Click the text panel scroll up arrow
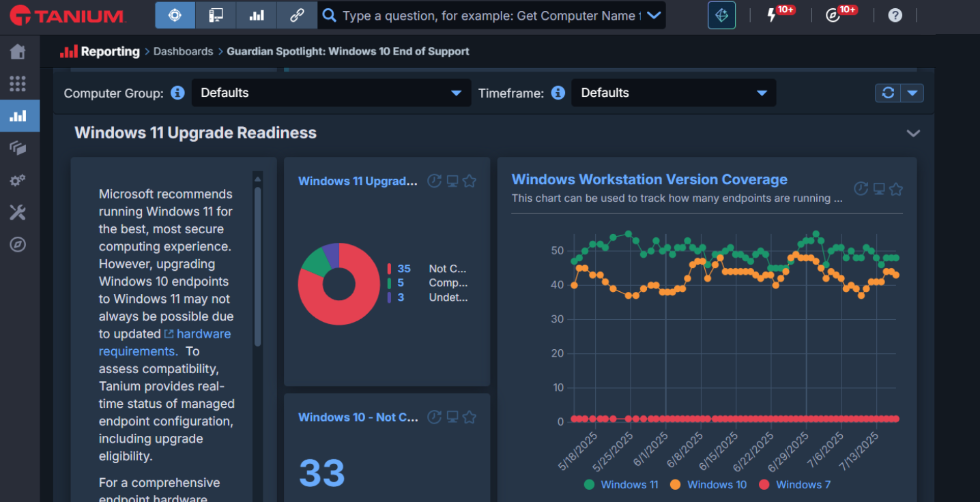This screenshot has width=980, height=502. coord(257,179)
